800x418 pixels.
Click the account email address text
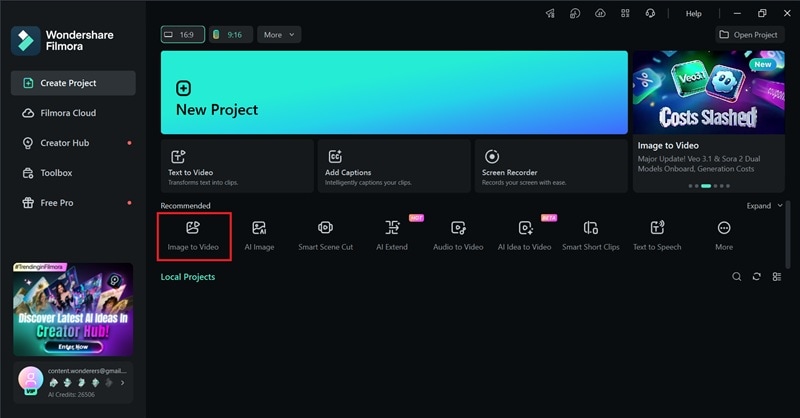(87, 371)
